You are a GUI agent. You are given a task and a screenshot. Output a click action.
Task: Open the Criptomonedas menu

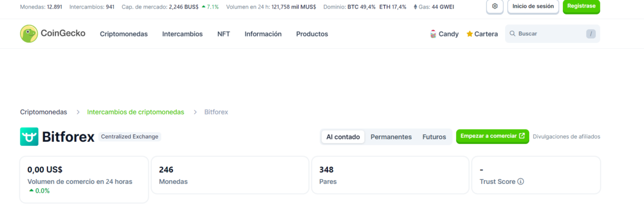pyautogui.click(x=123, y=34)
